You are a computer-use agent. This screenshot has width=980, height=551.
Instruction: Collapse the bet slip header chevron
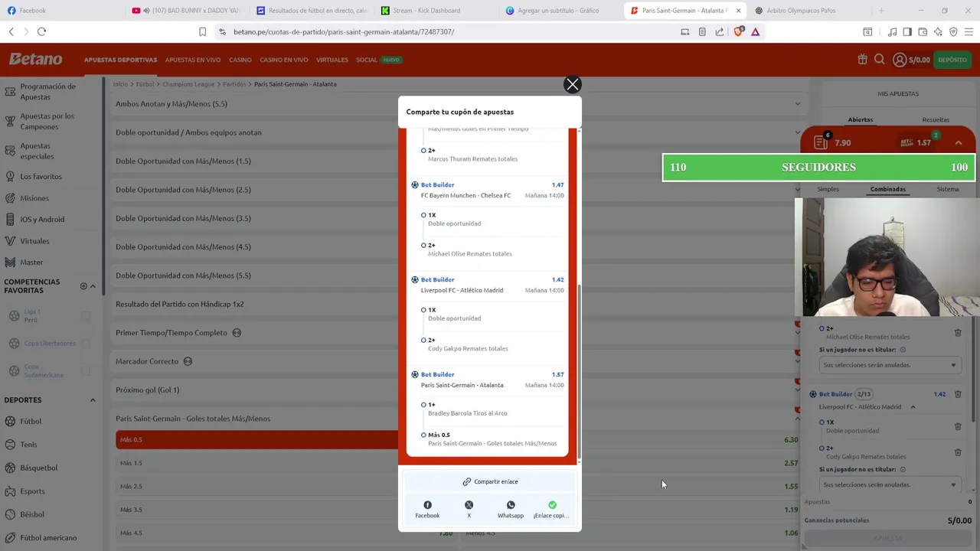[958, 143]
